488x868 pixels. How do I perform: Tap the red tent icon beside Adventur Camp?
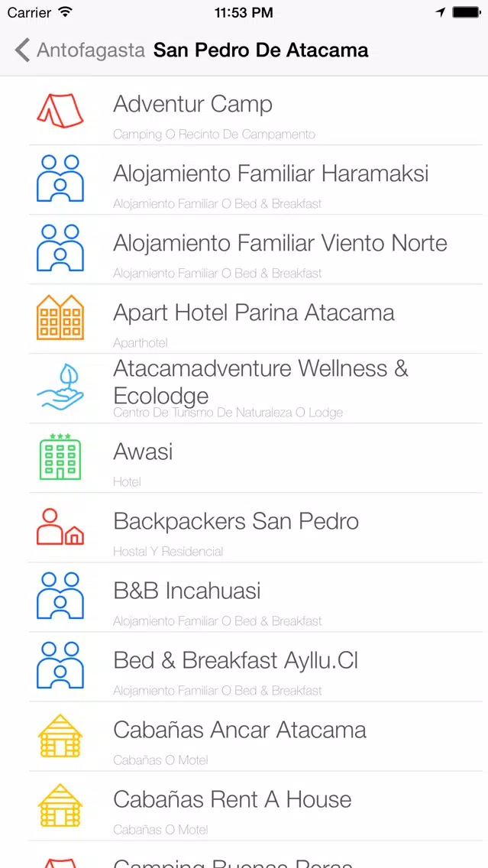click(60, 111)
